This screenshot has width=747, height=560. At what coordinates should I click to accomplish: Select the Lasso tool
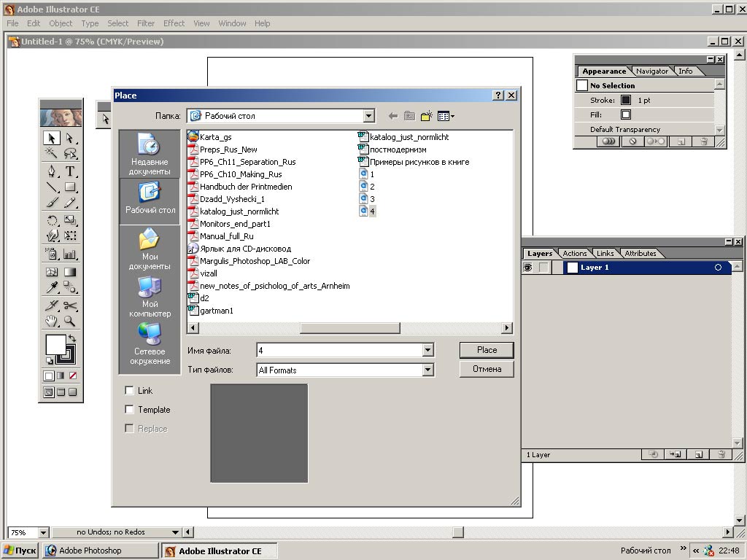70,153
